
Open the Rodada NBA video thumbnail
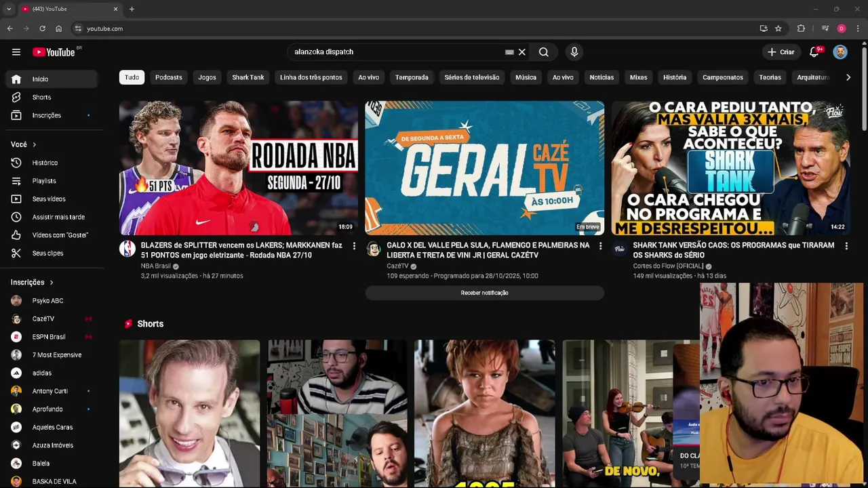[239, 168]
